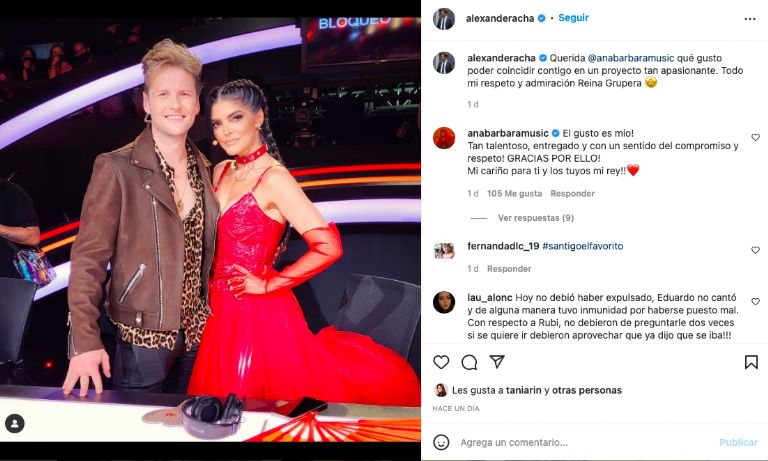
Task: Follow the account via Seguir
Action: coord(573,18)
